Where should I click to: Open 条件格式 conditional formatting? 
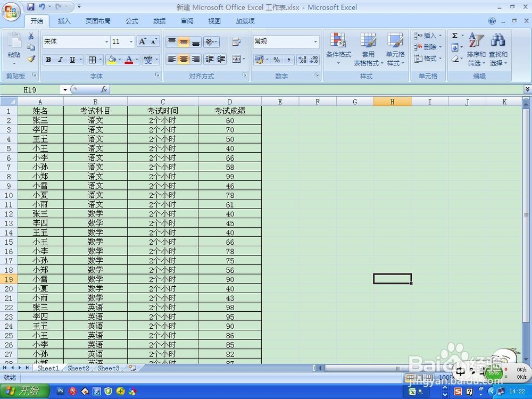[x=338, y=49]
